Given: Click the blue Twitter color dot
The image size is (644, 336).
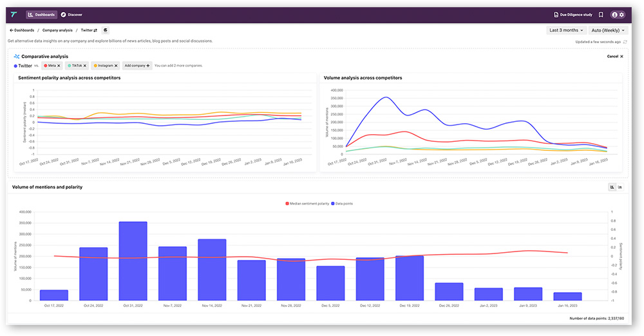Looking at the screenshot, I should 15,66.
